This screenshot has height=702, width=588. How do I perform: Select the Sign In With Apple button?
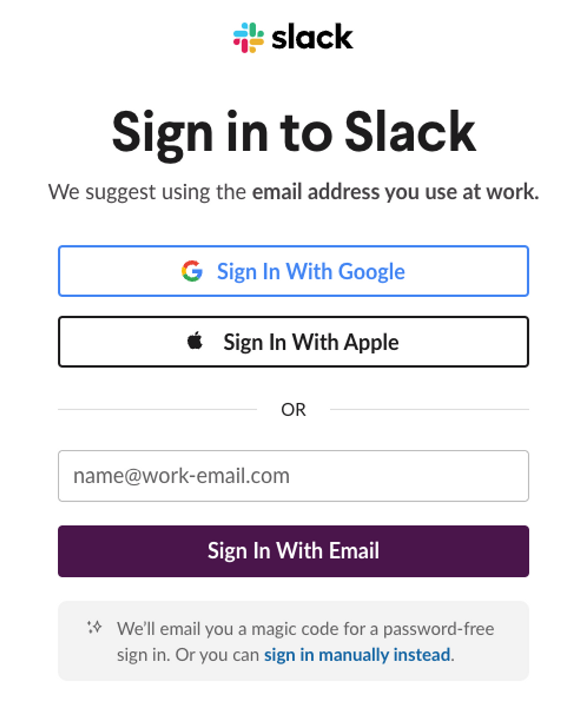(x=293, y=342)
